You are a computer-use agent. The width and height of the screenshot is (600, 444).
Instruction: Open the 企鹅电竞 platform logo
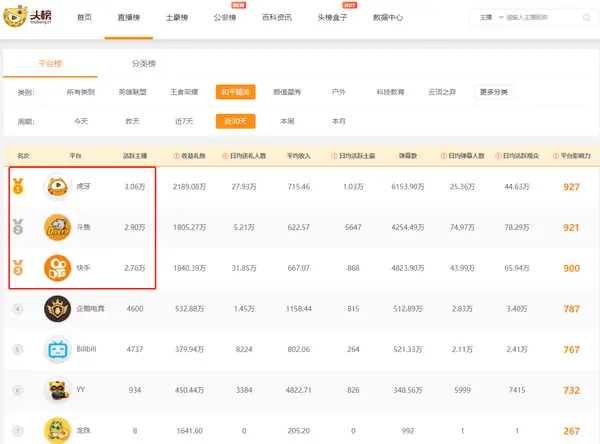tap(57, 309)
